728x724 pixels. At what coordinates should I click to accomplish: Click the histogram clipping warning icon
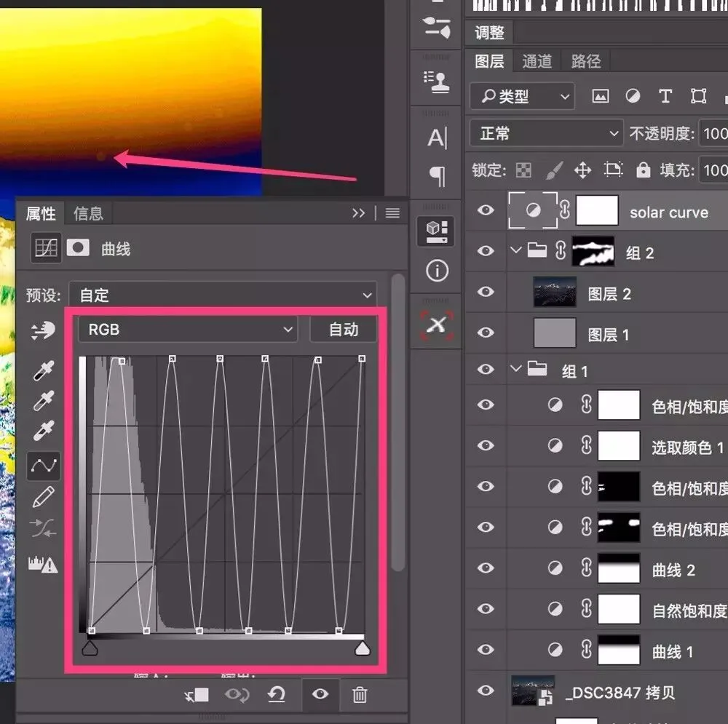(43, 564)
